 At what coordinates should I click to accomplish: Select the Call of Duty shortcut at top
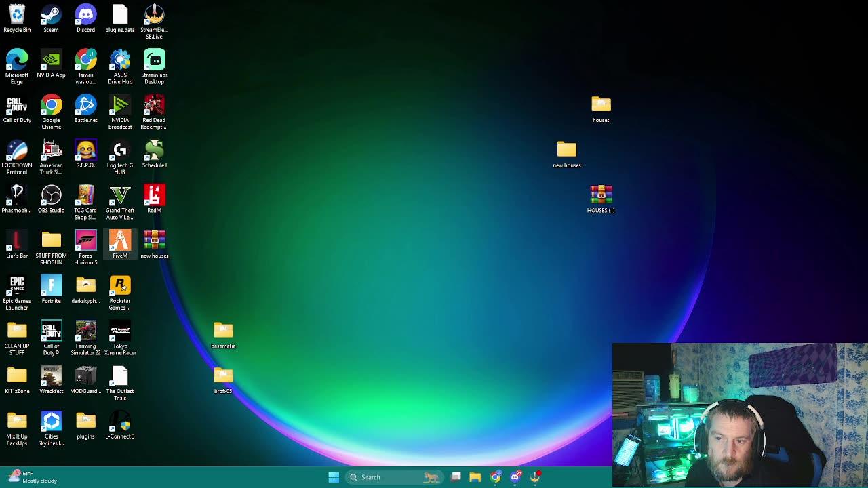tap(17, 109)
